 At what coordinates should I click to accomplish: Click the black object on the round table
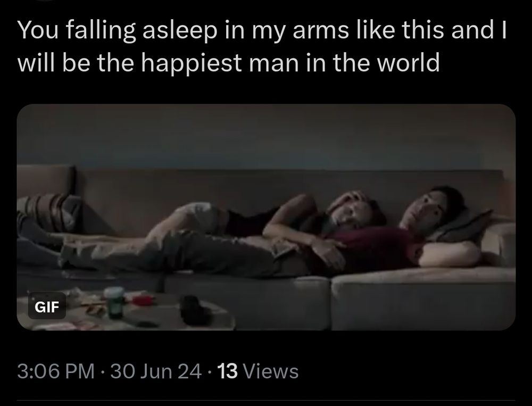(194, 311)
